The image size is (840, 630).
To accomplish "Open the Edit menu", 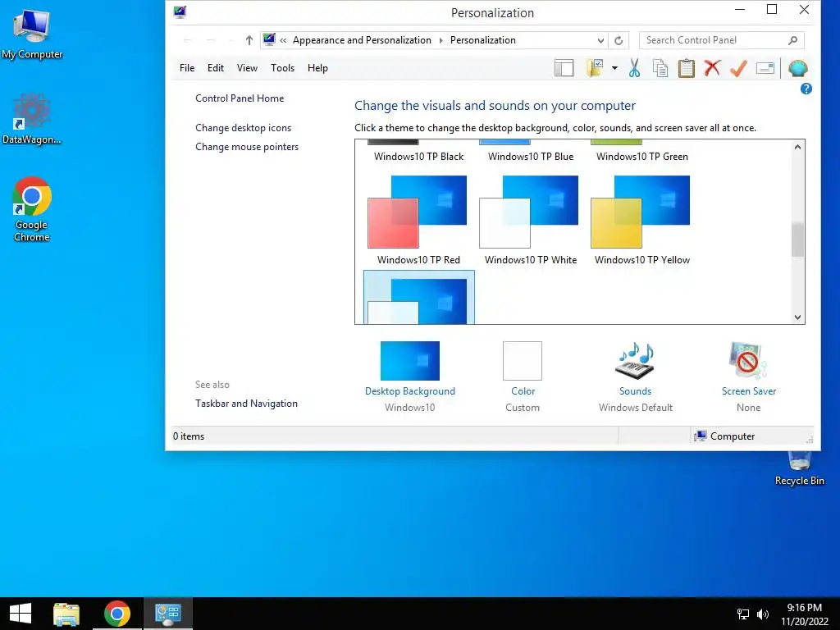I will [x=216, y=68].
